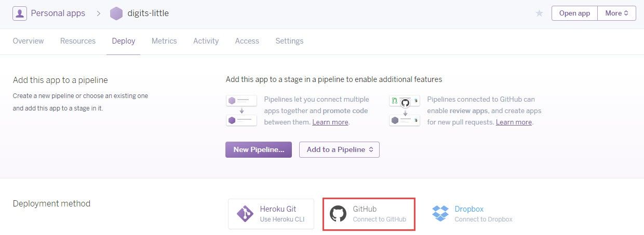This screenshot has width=644, height=235.
Task: Click the GitHub octocat logo icon
Action: tap(338, 214)
